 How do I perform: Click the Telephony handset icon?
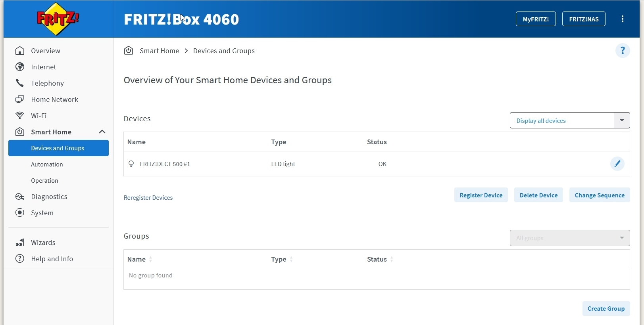20,83
